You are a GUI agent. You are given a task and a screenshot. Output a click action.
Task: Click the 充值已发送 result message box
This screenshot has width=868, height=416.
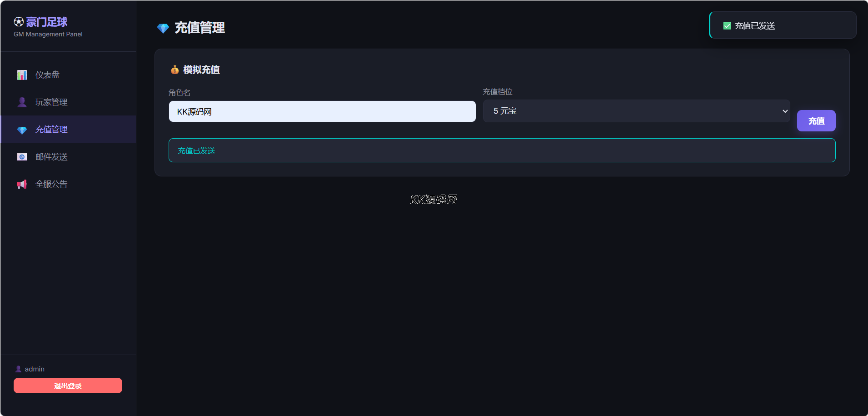[502, 150]
